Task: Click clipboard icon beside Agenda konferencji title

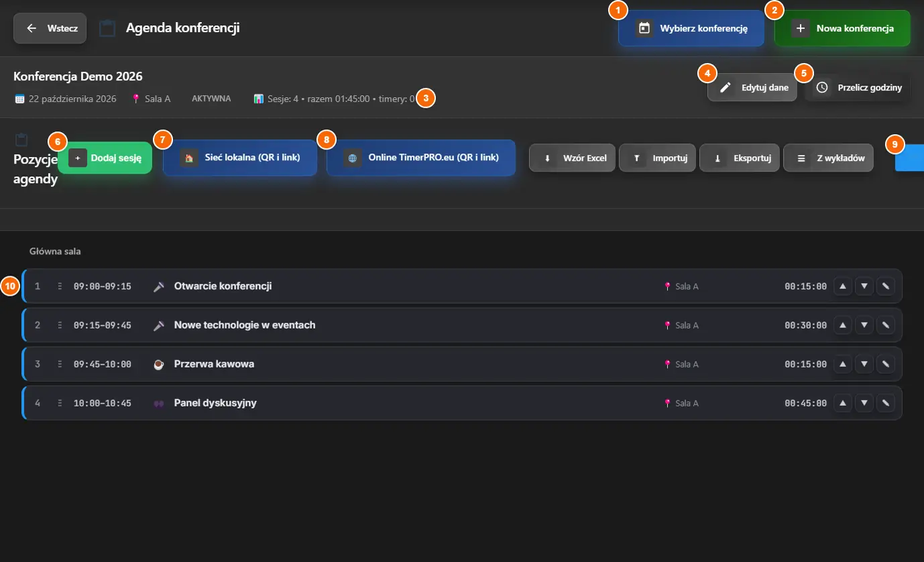Action: click(x=107, y=28)
